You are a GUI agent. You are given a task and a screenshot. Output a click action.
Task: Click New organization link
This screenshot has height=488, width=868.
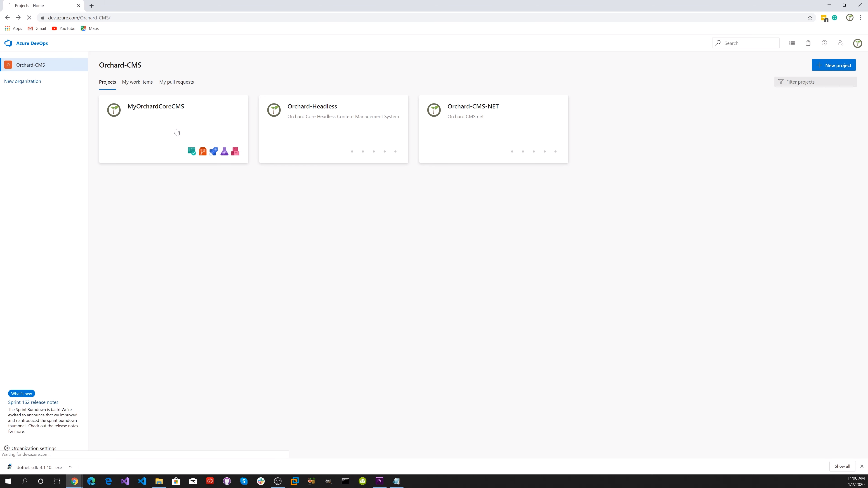click(23, 81)
